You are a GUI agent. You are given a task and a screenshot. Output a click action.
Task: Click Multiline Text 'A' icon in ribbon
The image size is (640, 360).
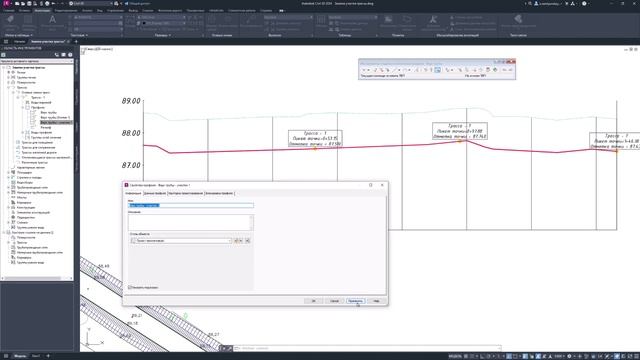[x=52, y=20]
